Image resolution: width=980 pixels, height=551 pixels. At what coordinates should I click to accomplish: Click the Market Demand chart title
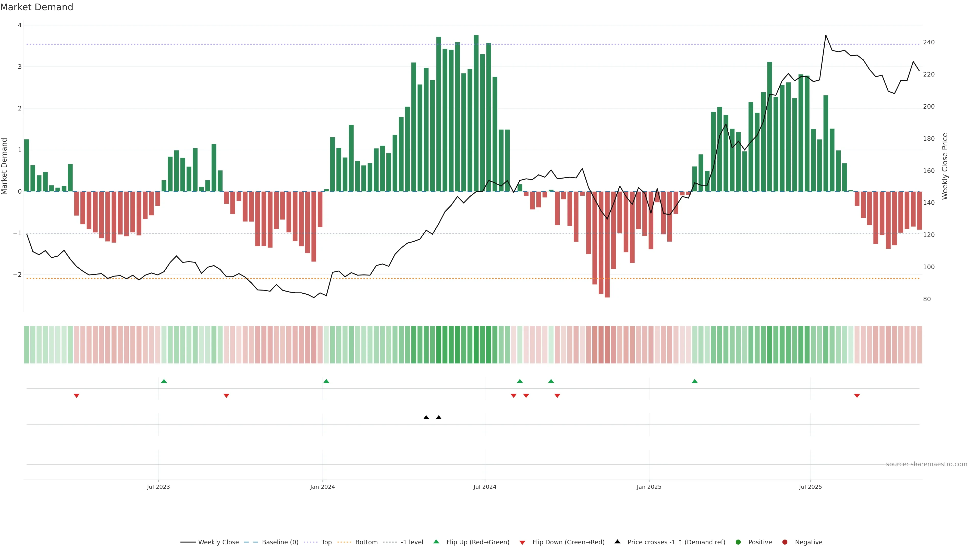tap(36, 7)
